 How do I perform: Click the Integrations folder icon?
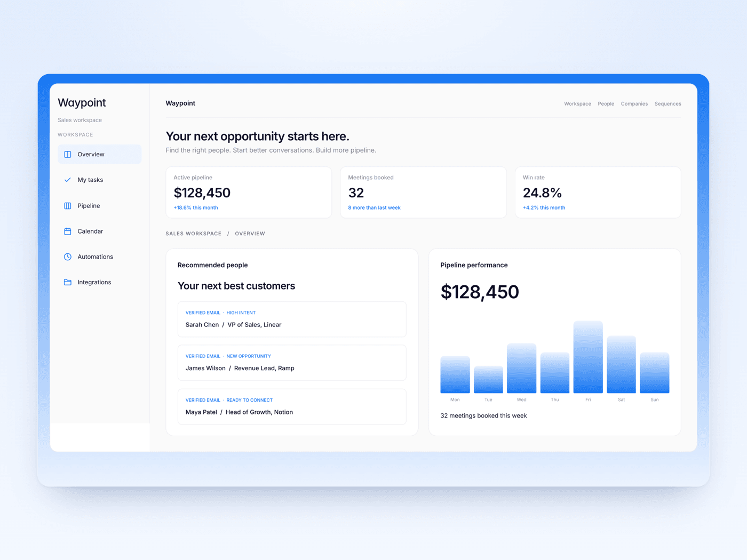pyautogui.click(x=68, y=282)
